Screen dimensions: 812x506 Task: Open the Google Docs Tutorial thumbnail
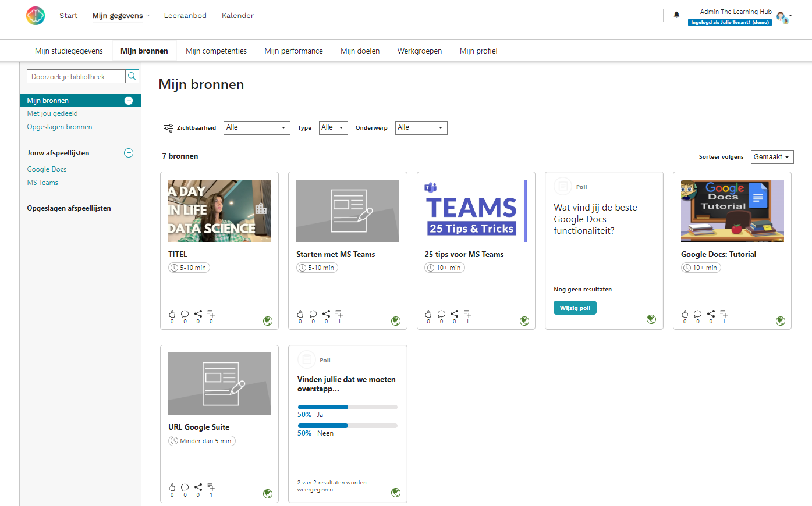click(732, 211)
